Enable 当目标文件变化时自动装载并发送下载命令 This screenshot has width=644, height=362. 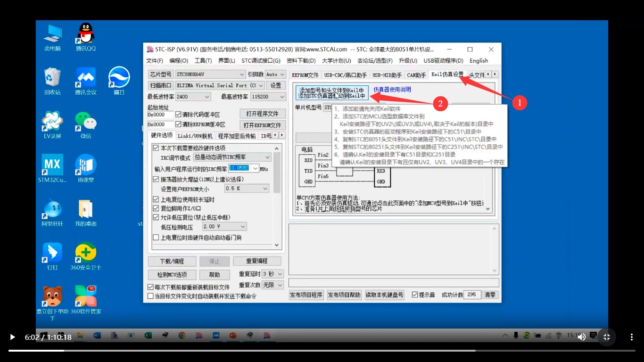151,296
